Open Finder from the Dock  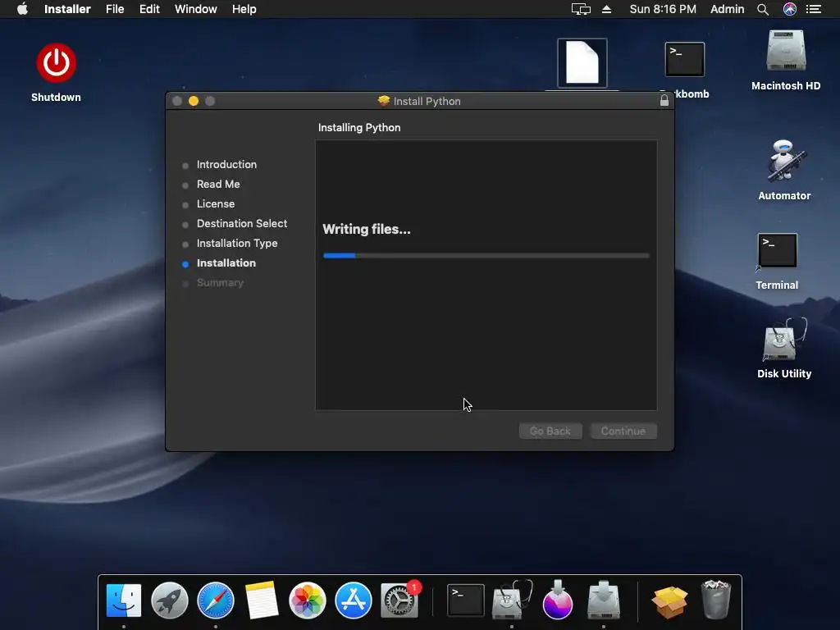pyautogui.click(x=124, y=600)
